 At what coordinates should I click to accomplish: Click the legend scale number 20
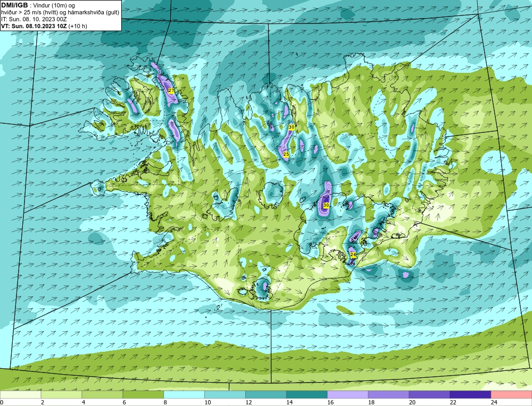tap(412, 402)
